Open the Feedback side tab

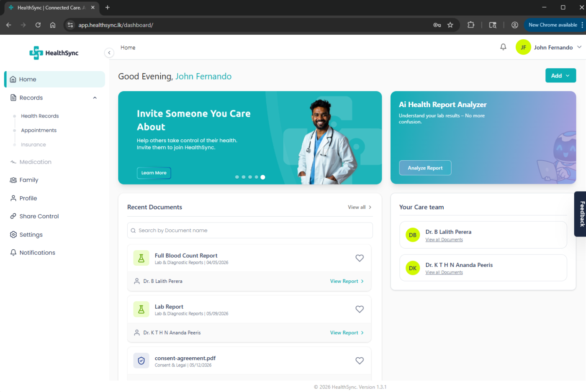(x=581, y=214)
